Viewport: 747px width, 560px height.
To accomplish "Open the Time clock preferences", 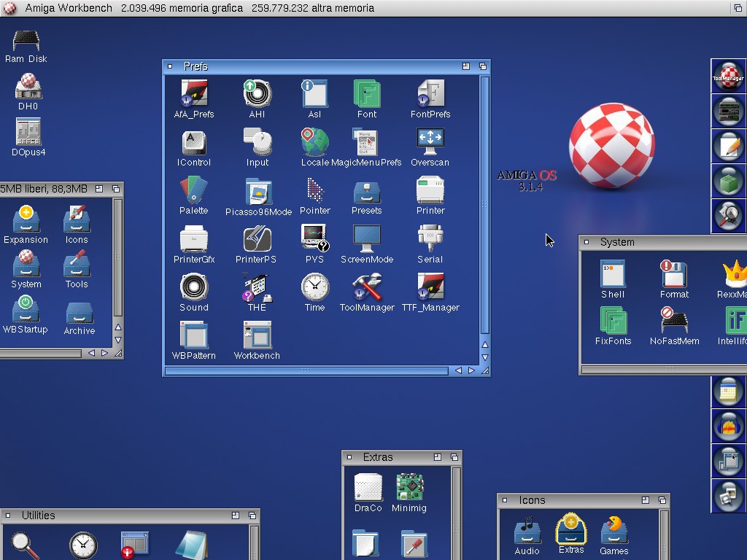I will click(x=314, y=287).
